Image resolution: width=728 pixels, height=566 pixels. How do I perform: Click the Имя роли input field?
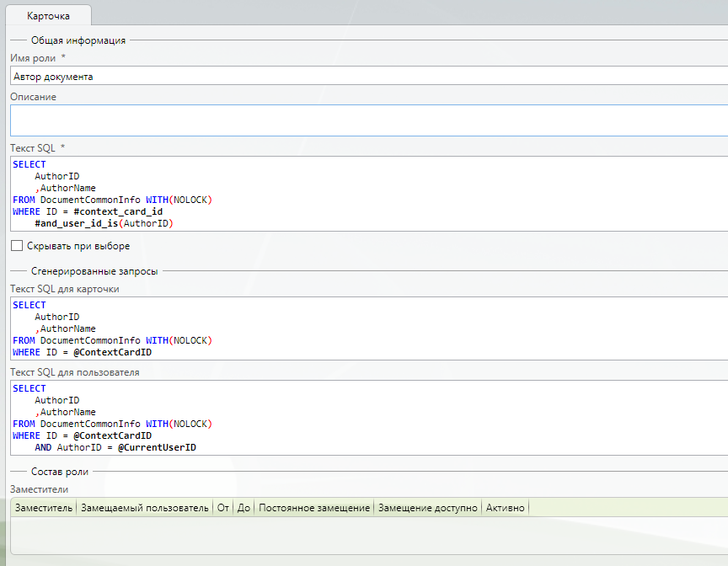(x=367, y=76)
